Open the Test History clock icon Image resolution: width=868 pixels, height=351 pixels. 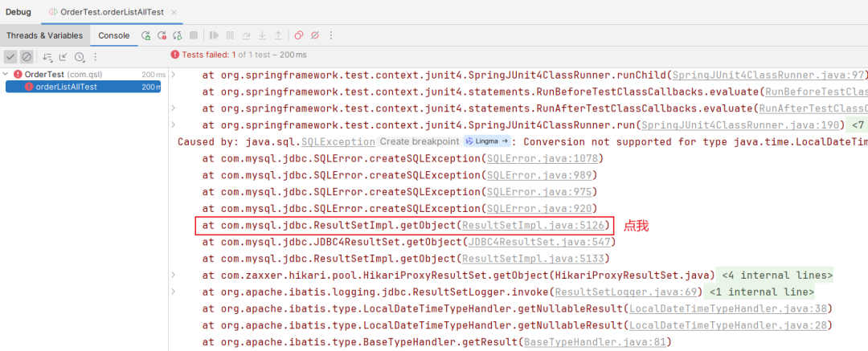click(79, 56)
